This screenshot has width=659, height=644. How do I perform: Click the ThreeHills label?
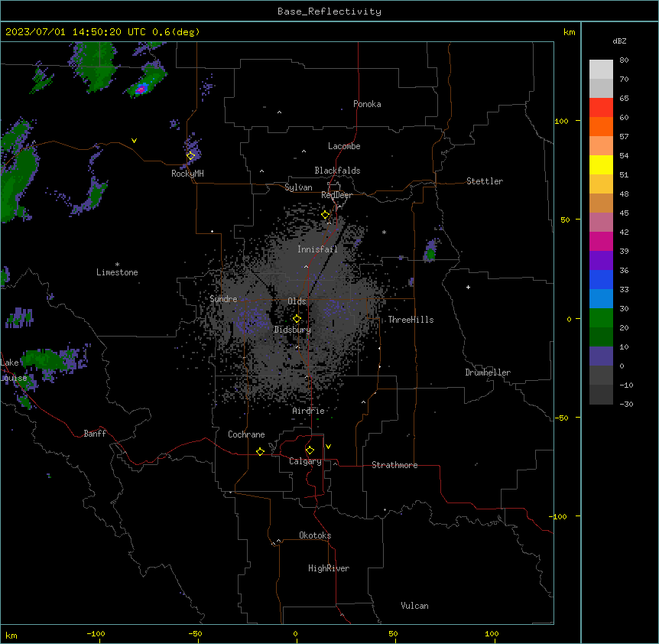click(411, 320)
